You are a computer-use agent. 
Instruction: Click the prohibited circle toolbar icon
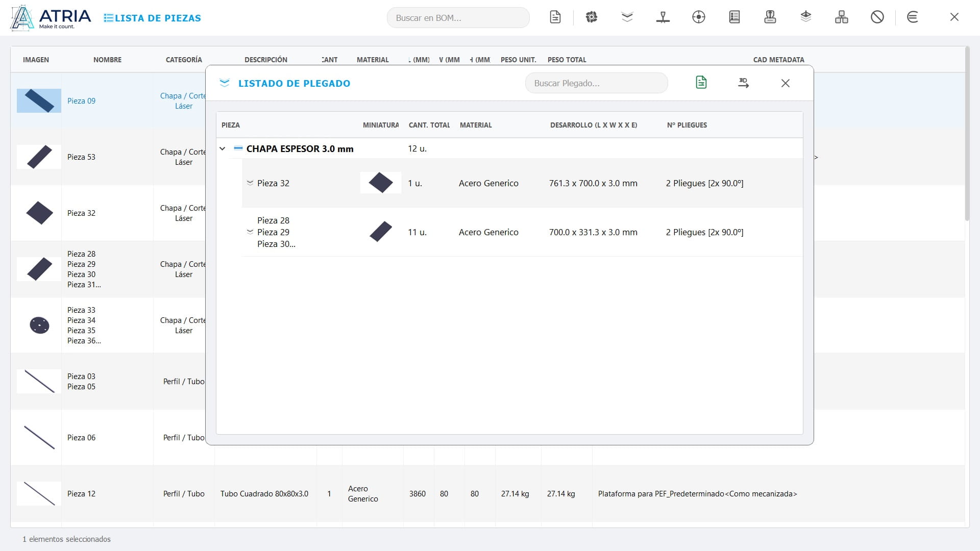[x=877, y=17]
